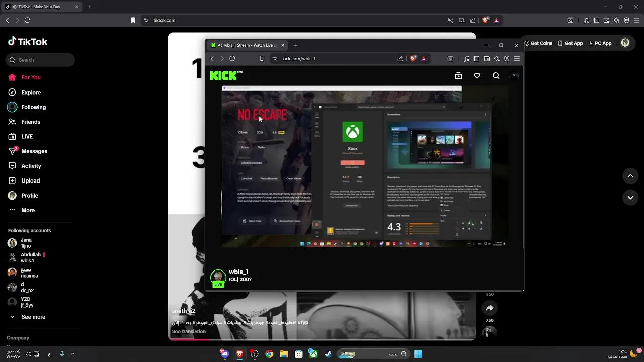Go to next video with down chevron
The width and height of the screenshot is (644, 362).
[630, 198]
